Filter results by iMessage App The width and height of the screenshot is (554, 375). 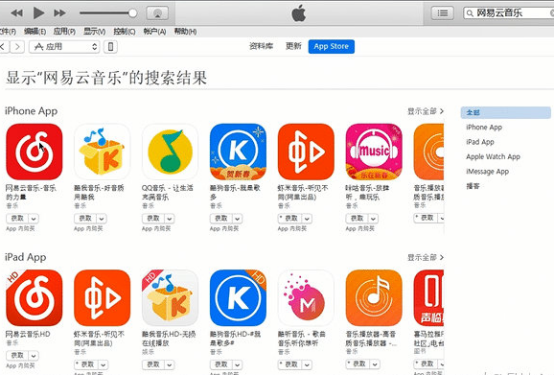(x=487, y=172)
